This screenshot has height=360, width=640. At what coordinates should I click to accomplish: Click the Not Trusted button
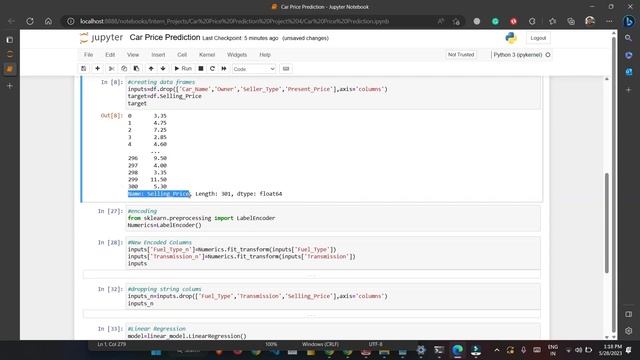click(461, 55)
